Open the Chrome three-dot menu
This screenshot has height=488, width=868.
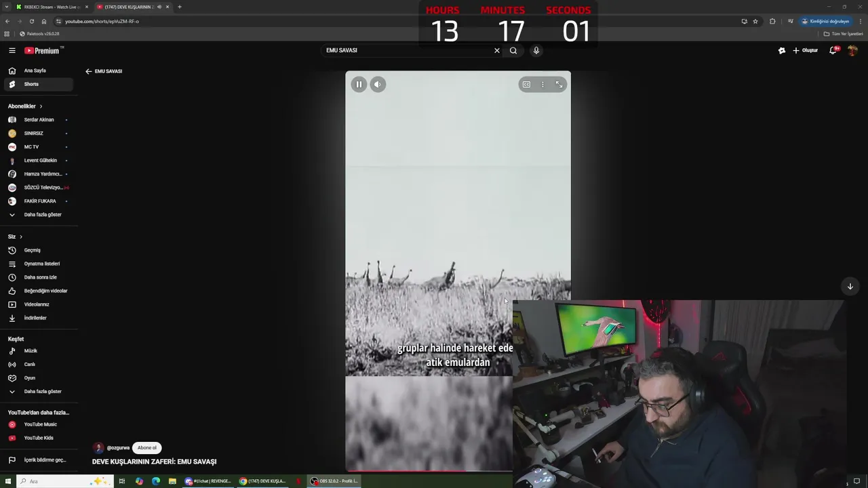click(x=860, y=21)
